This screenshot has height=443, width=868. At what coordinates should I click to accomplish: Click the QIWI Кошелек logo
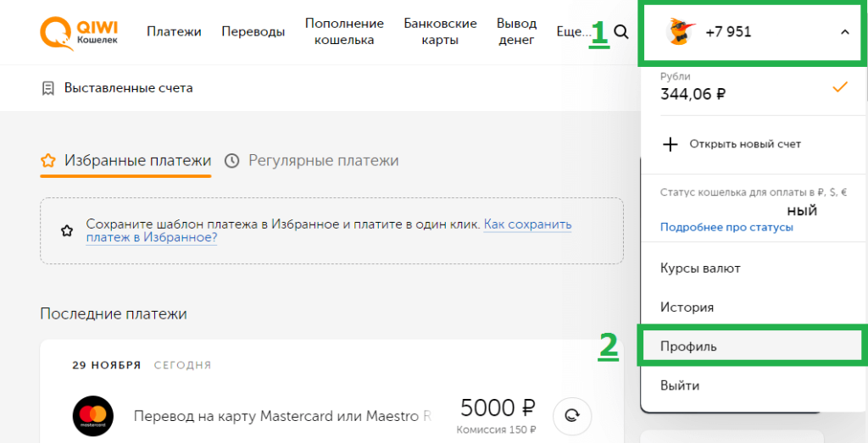79,32
